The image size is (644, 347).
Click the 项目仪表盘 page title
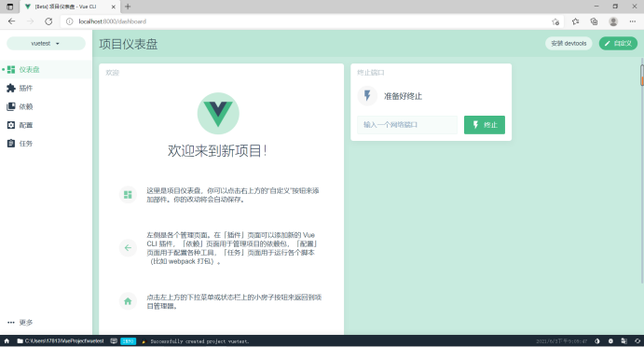coord(128,44)
